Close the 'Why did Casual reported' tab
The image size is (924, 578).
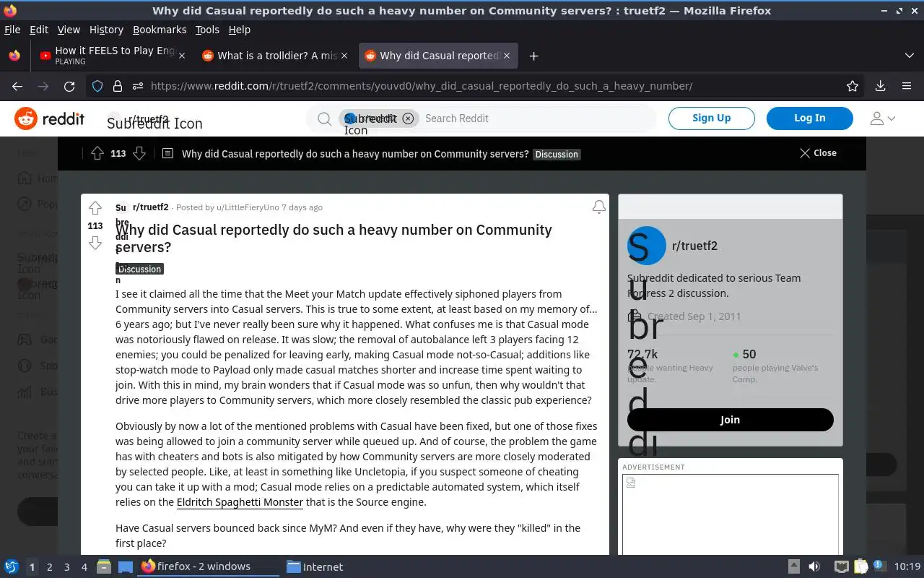point(507,56)
